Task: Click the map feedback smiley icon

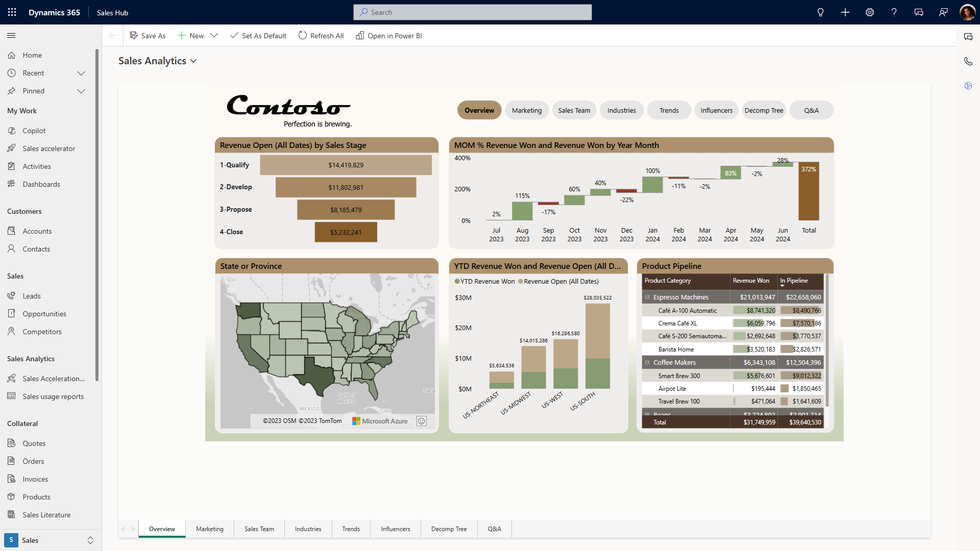Action: tap(421, 421)
